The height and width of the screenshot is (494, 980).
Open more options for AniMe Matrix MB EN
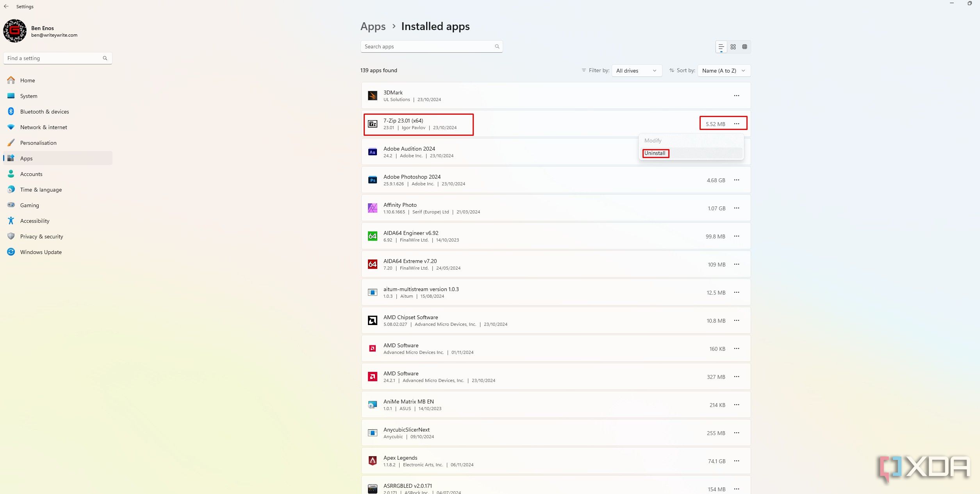pos(736,405)
